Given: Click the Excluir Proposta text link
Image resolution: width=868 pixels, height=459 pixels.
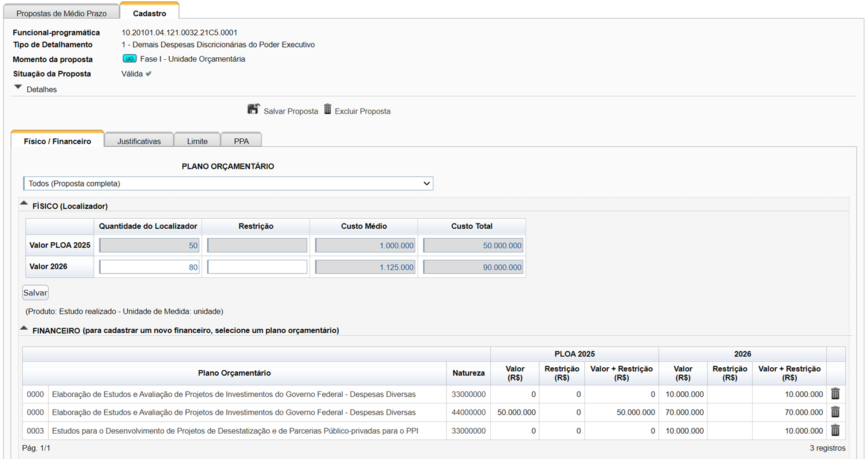Looking at the screenshot, I should [x=363, y=111].
